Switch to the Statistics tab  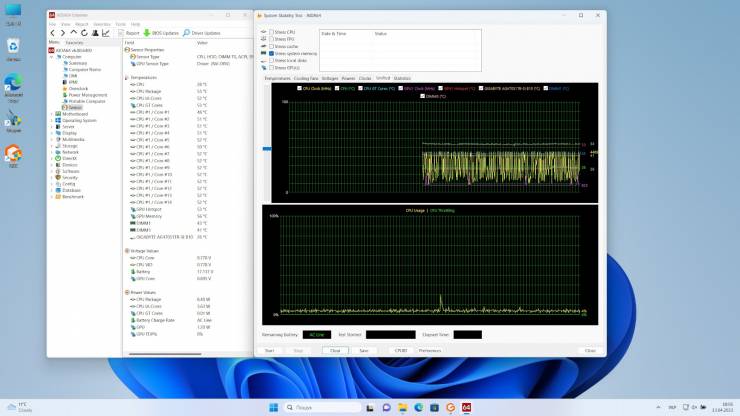[402, 78]
